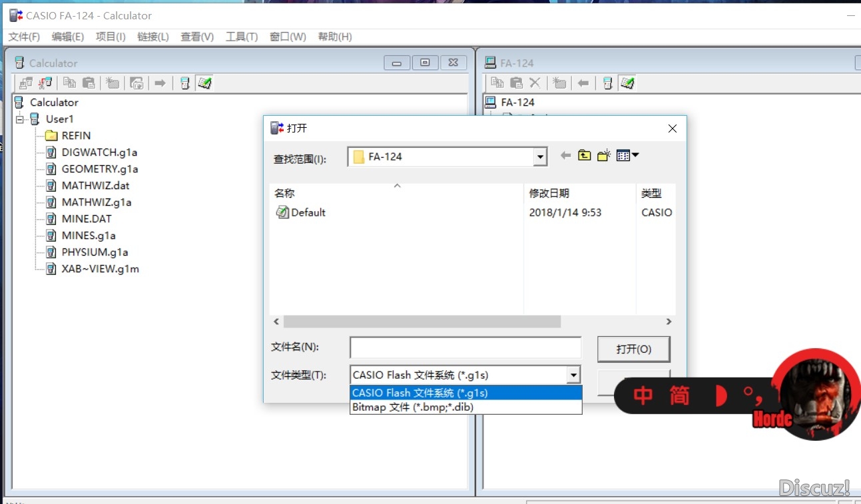Click Back arrow in Open dialog
861x504 pixels.
565,155
